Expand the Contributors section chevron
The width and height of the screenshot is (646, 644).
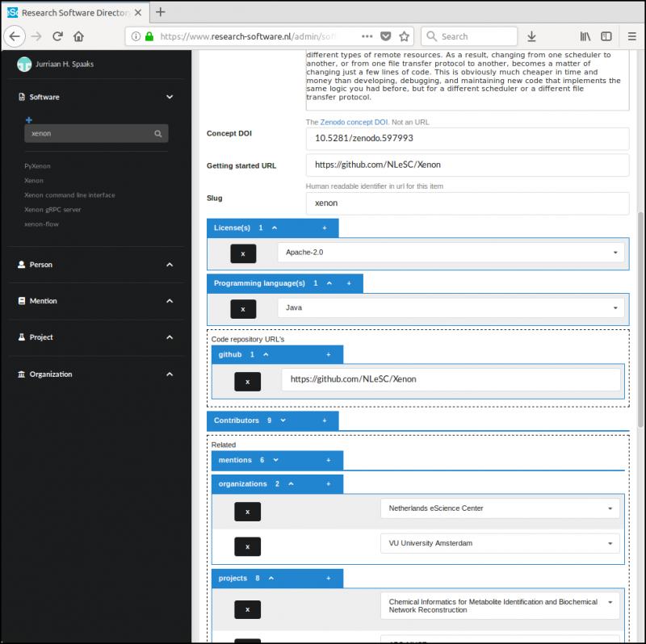click(283, 420)
